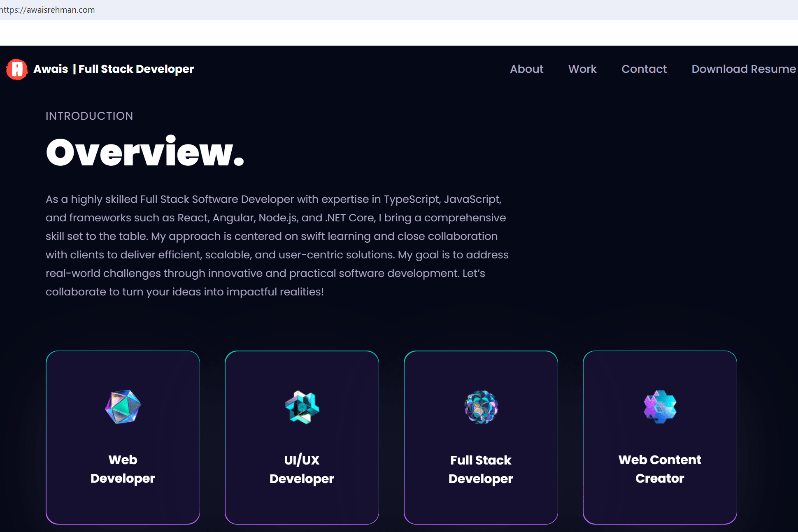Click Download Resume in the navbar
798x532 pixels.
(743, 69)
